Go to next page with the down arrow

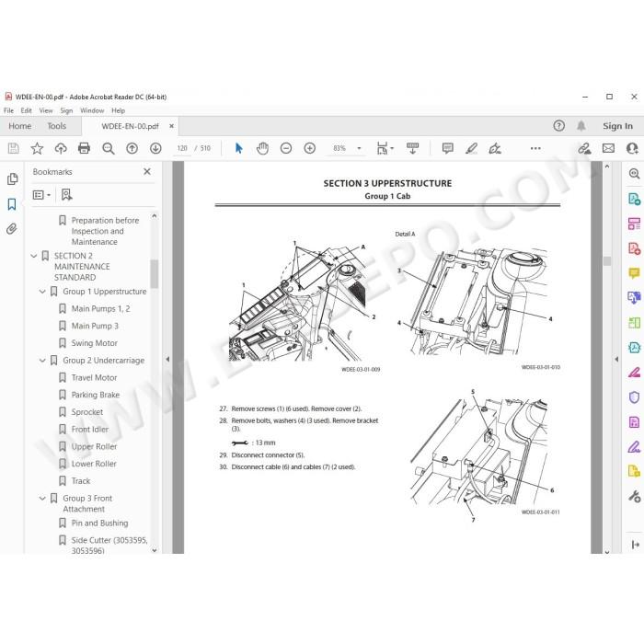pyautogui.click(x=155, y=148)
